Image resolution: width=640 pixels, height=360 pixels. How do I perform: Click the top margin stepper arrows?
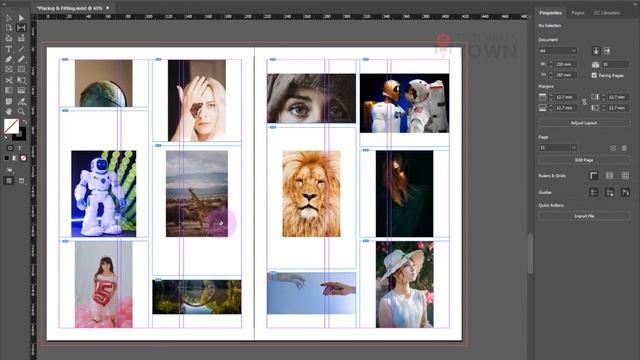[x=551, y=97]
